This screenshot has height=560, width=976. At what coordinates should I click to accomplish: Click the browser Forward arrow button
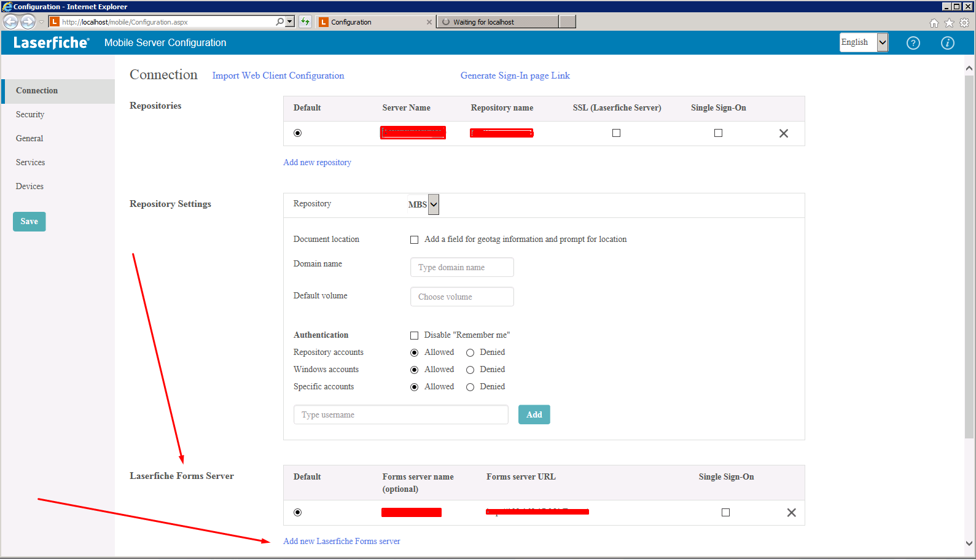tap(28, 21)
